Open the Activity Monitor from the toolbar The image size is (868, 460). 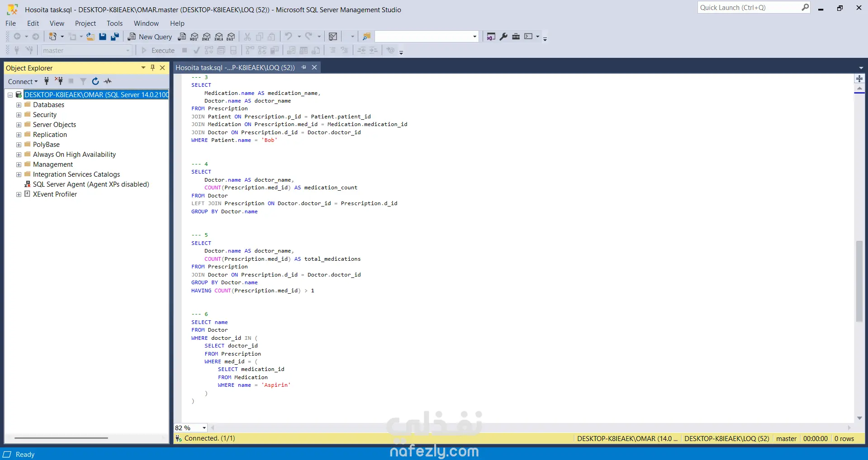click(333, 37)
